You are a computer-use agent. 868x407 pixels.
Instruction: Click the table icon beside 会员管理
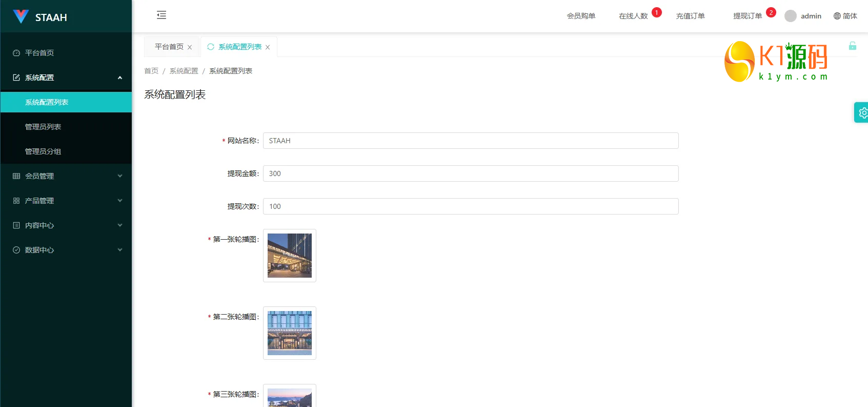(x=16, y=176)
